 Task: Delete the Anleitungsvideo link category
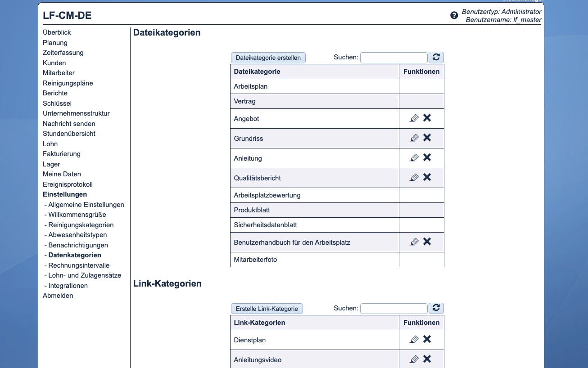(427, 359)
